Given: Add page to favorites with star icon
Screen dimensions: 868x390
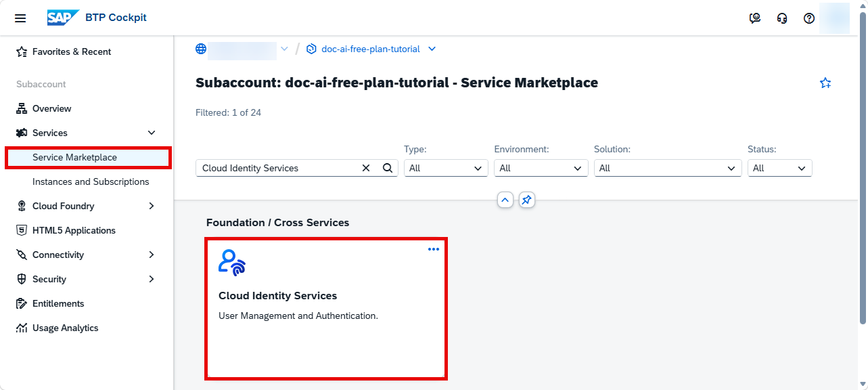Looking at the screenshot, I should 825,83.
